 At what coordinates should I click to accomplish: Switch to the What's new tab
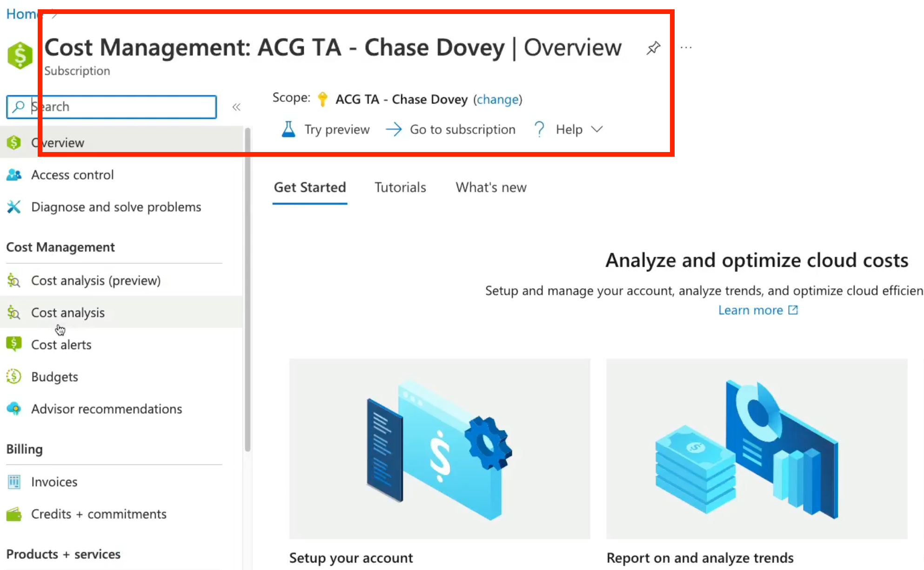(491, 187)
